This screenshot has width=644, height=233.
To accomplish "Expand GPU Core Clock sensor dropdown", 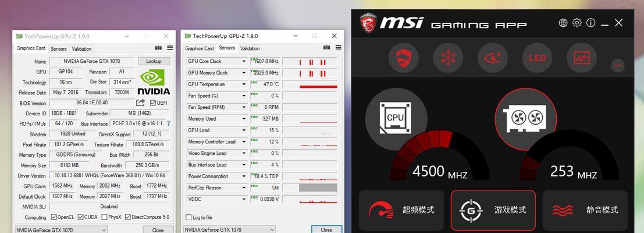I will pos(244,61).
